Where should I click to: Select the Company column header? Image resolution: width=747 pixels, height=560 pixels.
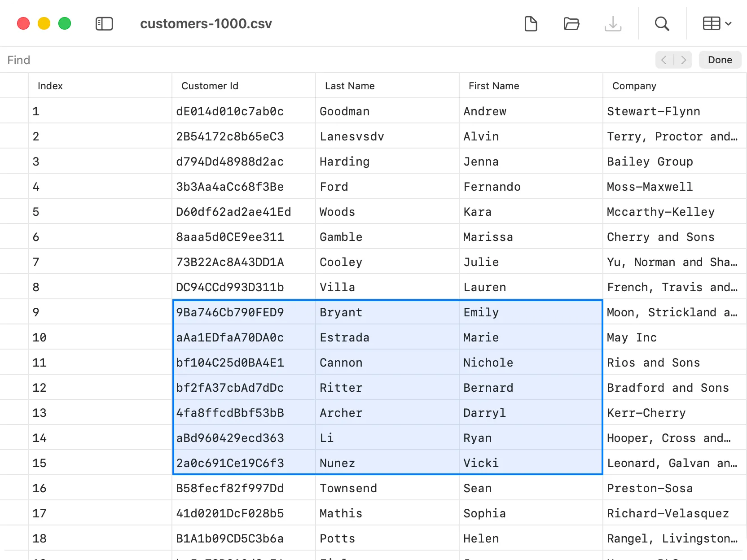click(x=675, y=86)
